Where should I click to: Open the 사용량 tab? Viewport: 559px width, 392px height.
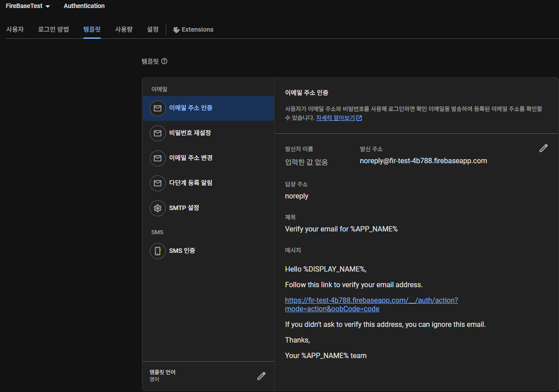123,29
